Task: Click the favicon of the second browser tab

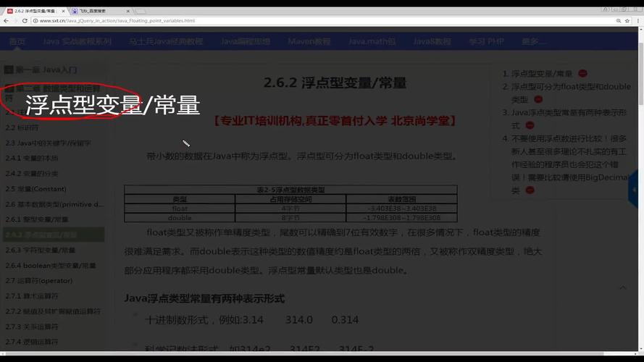Action: (75, 11)
